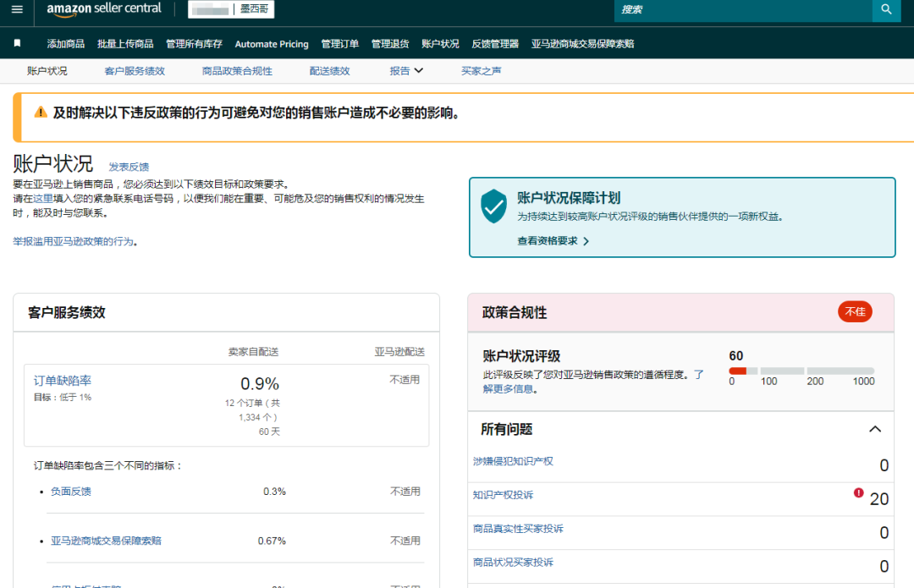This screenshot has height=588, width=914.
Task: Open the 订单缺陷率 link
Action: pyautogui.click(x=63, y=381)
